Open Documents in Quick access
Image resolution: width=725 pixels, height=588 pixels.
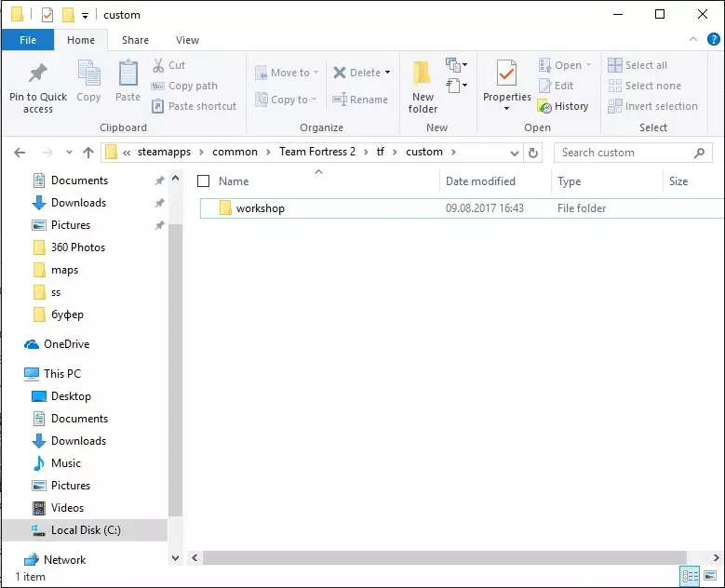click(x=79, y=180)
